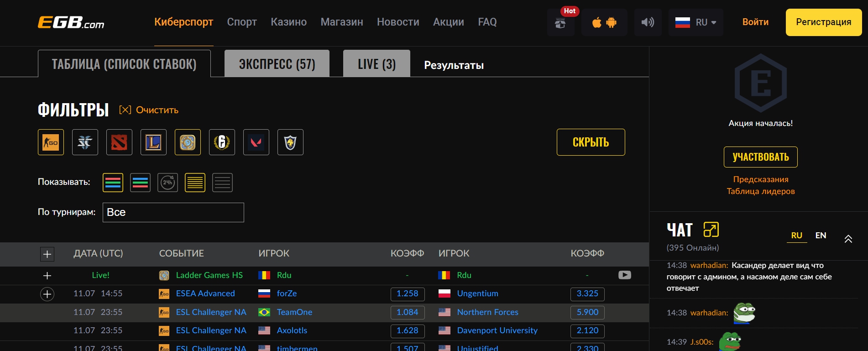Toggle the CS:GO game filter icon
This screenshot has width=868, height=351.
51,142
